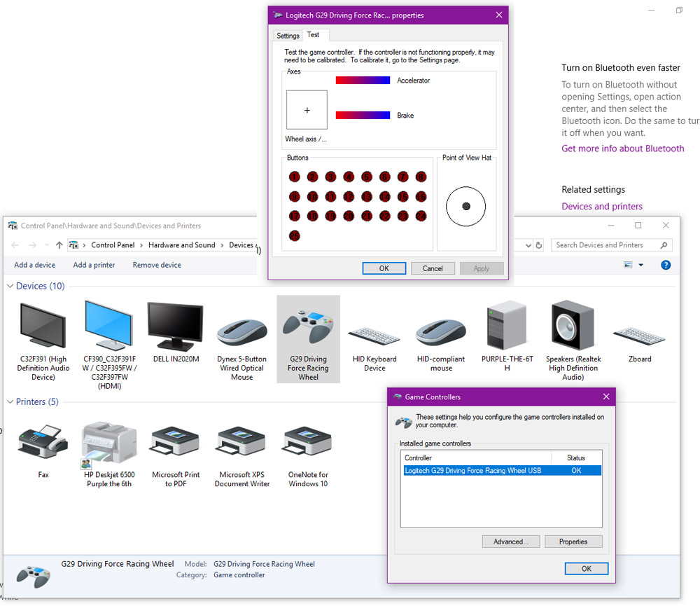The image size is (700, 606).
Task: Click button indicator 1 in the Buttons group
Action: (294, 177)
